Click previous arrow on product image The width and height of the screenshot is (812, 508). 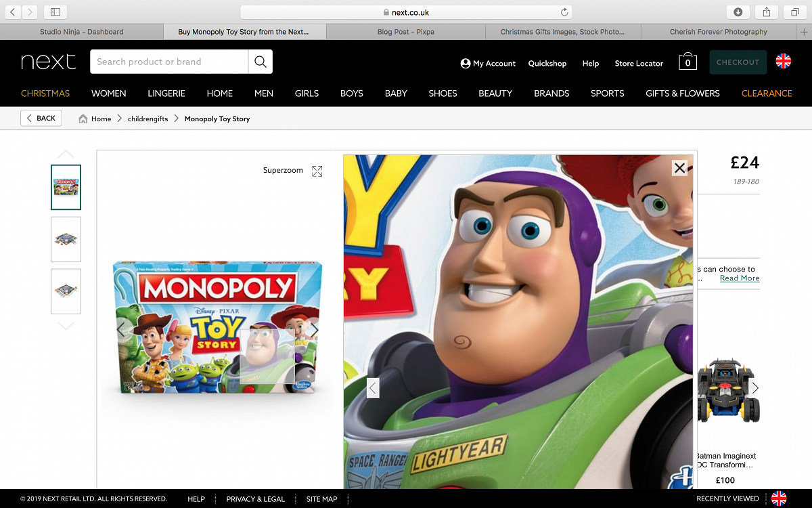click(x=122, y=330)
